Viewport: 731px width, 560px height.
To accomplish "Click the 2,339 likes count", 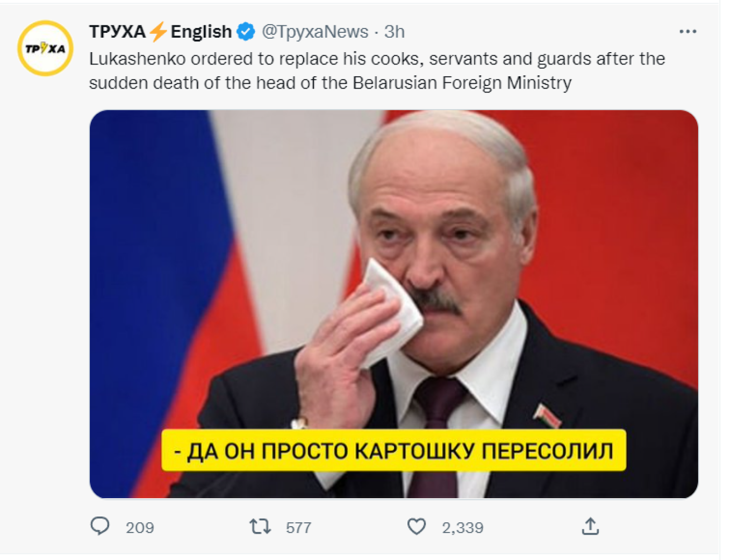I will coord(463,528).
